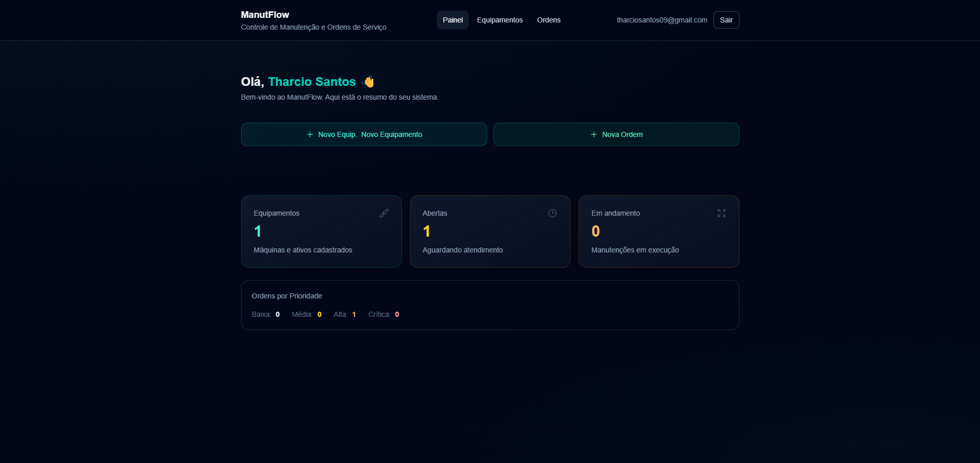Click the Ordens por Prioridade heading
Image resolution: width=980 pixels, height=463 pixels.
tap(287, 296)
